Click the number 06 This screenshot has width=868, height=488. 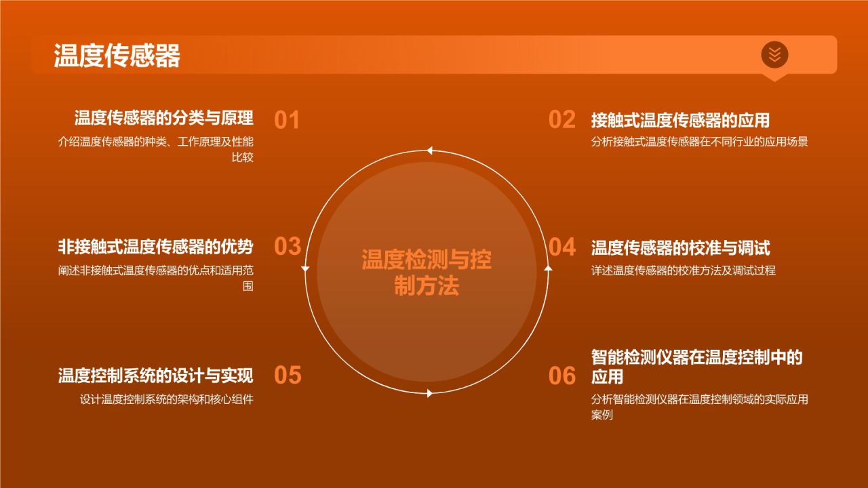561,375
